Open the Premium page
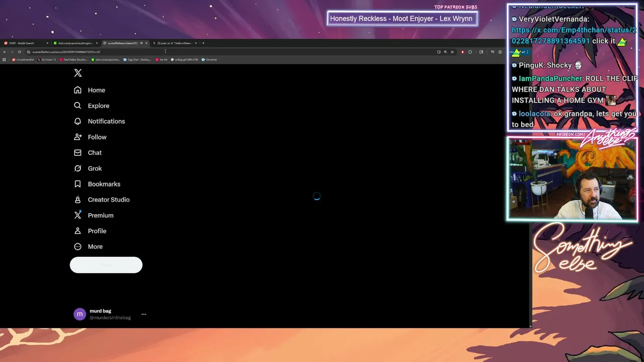 (x=94, y=215)
